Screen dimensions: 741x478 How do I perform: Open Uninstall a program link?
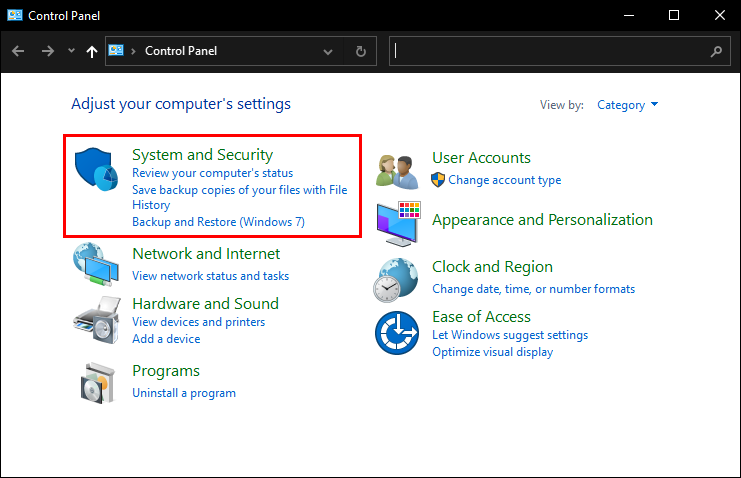(184, 393)
